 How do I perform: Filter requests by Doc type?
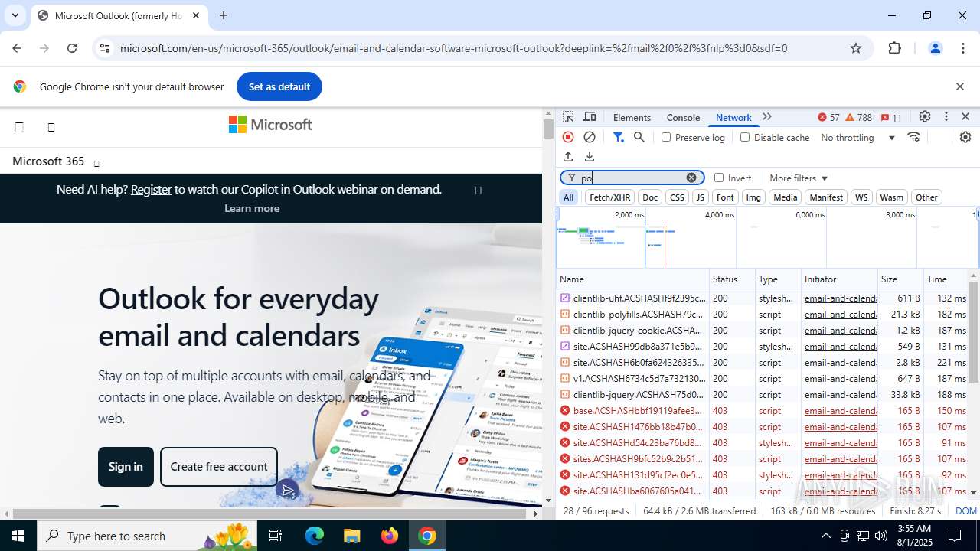tap(650, 197)
